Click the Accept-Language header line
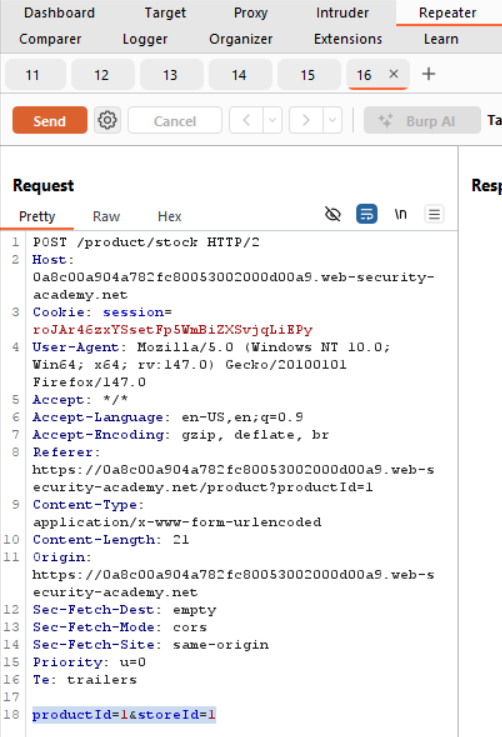 tap(168, 417)
